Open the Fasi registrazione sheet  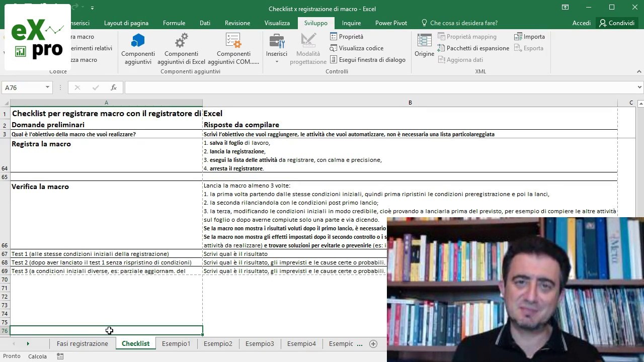click(83, 344)
